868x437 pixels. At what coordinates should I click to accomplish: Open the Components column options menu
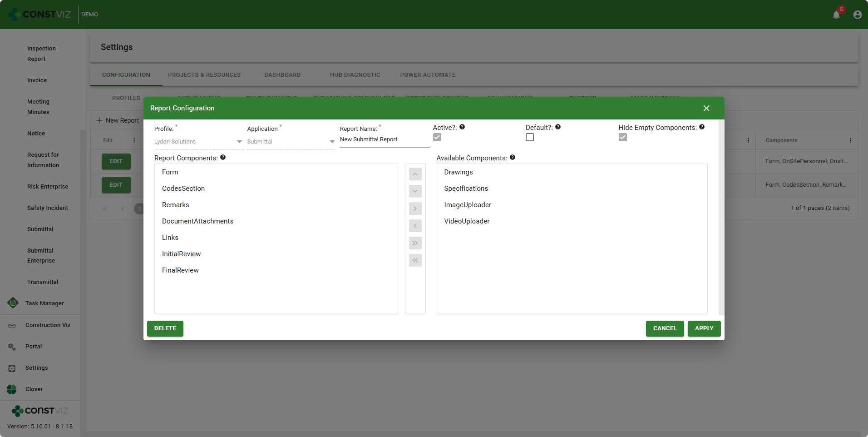[850, 140]
